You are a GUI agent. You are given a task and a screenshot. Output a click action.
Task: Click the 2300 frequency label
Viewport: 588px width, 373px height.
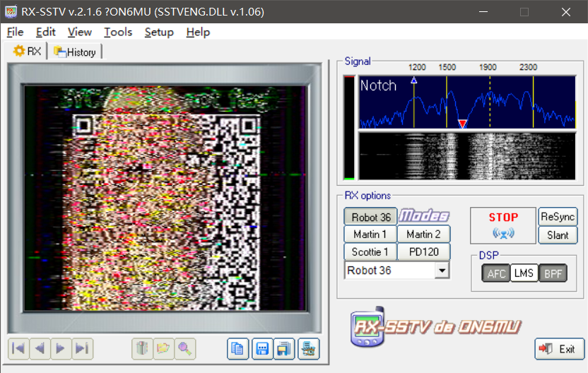click(528, 67)
